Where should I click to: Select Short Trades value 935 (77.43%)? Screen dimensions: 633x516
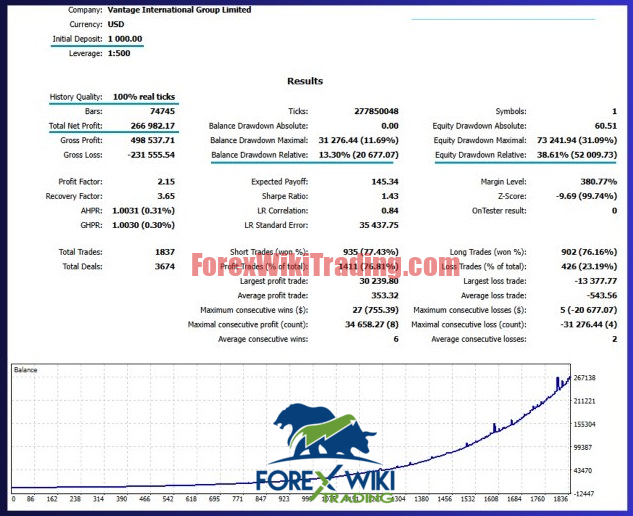[x=371, y=252]
